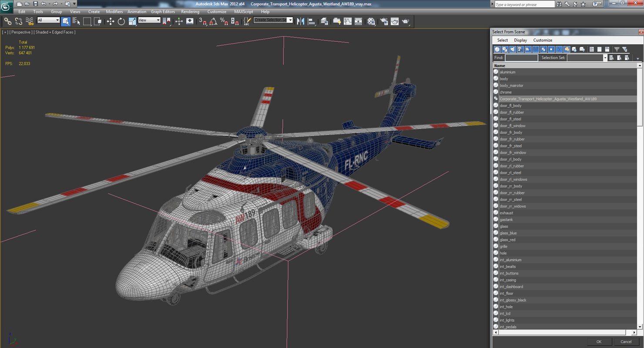Click Select Invert icon in dialog
This screenshot has height=348, width=644.
[x=627, y=57]
